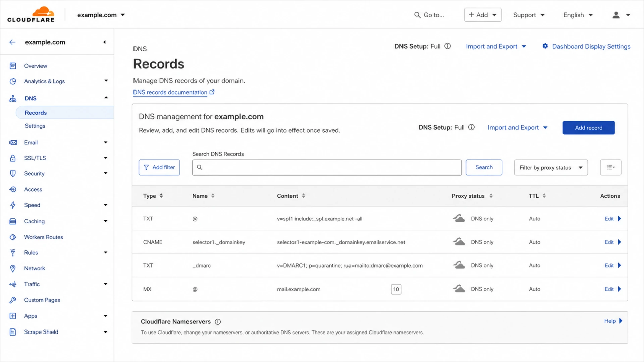Open top Import and Export dropdown
The width and height of the screenshot is (644, 362).
point(496,46)
